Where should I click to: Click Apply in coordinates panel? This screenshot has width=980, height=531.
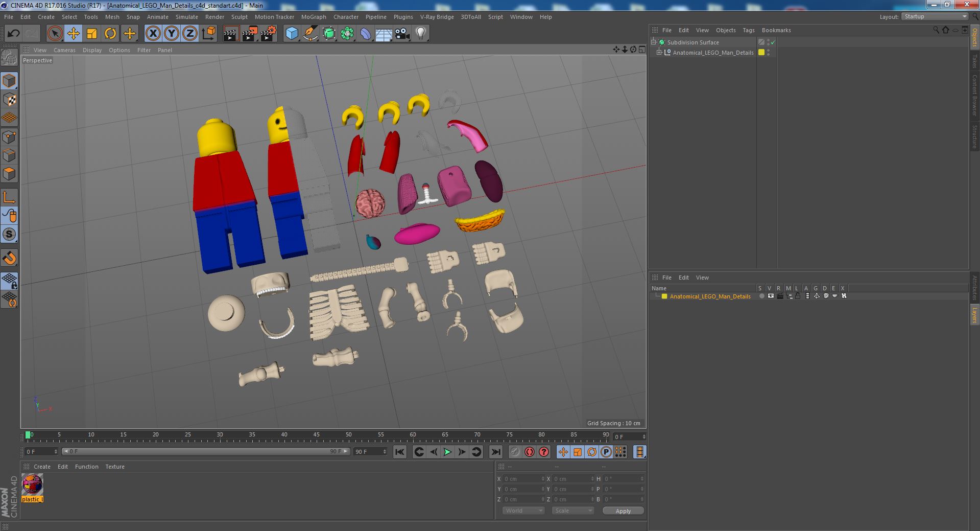(623, 511)
